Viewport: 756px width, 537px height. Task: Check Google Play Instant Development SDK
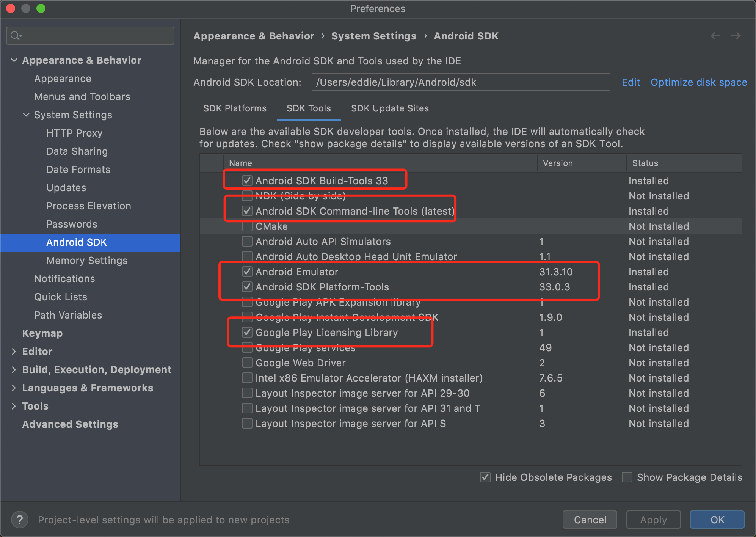click(x=247, y=317)
